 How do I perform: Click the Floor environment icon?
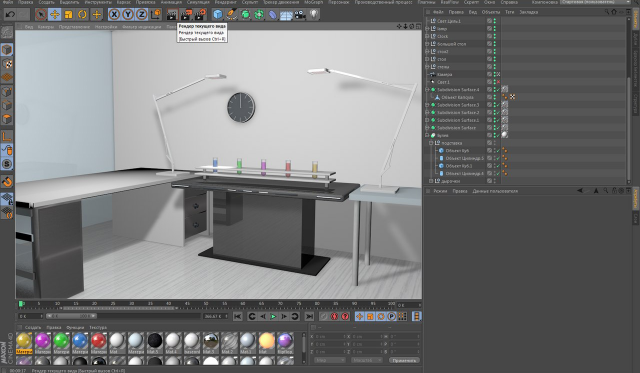[x=286, y=15]
